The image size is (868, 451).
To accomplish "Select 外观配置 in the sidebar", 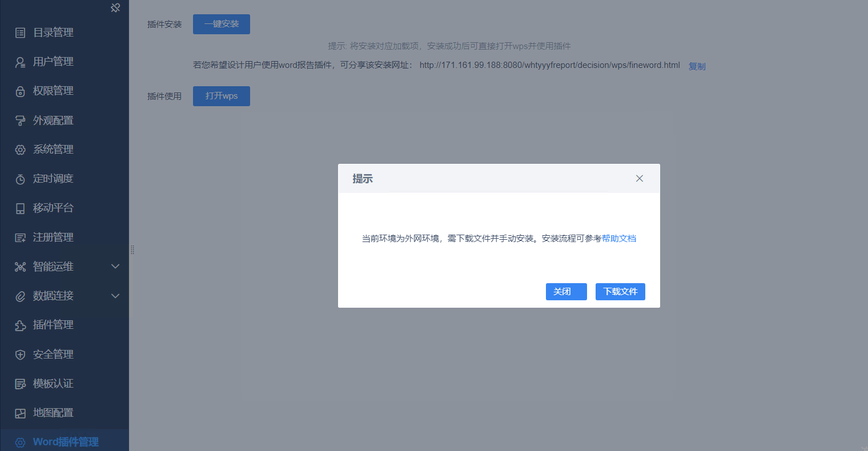I will (65, 120).
